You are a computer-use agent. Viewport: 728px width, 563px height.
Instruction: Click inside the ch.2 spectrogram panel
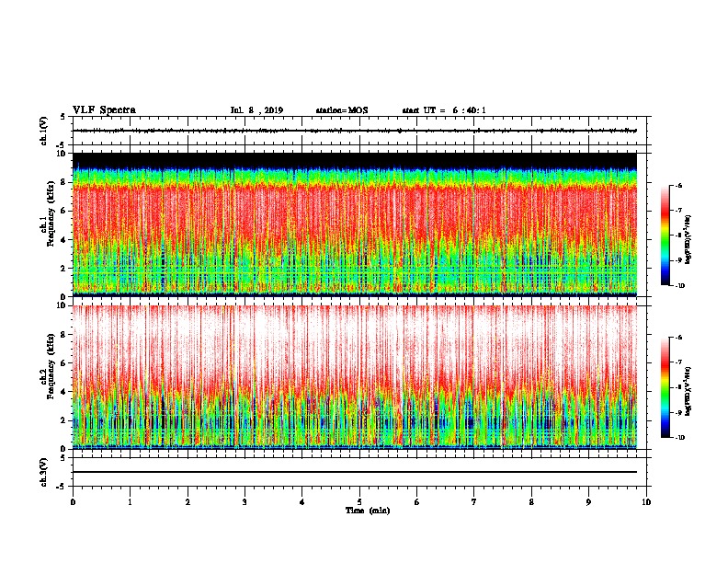tap(355, 377)
